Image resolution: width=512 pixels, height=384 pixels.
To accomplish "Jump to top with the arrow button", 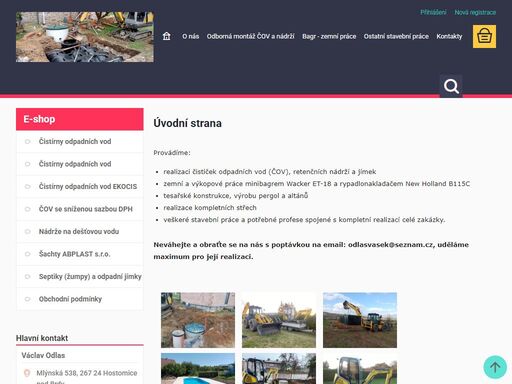I will coord(495,367).
